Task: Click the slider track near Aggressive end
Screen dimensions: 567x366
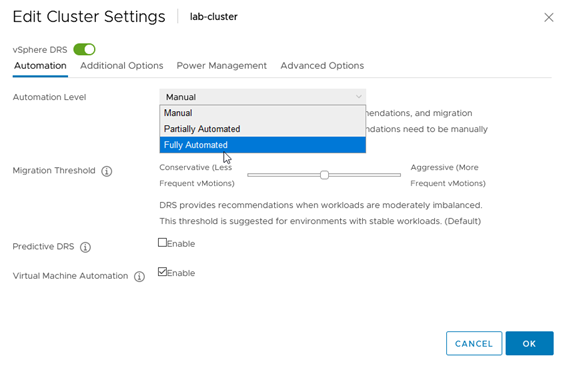Action: click(x=391, y=175)
